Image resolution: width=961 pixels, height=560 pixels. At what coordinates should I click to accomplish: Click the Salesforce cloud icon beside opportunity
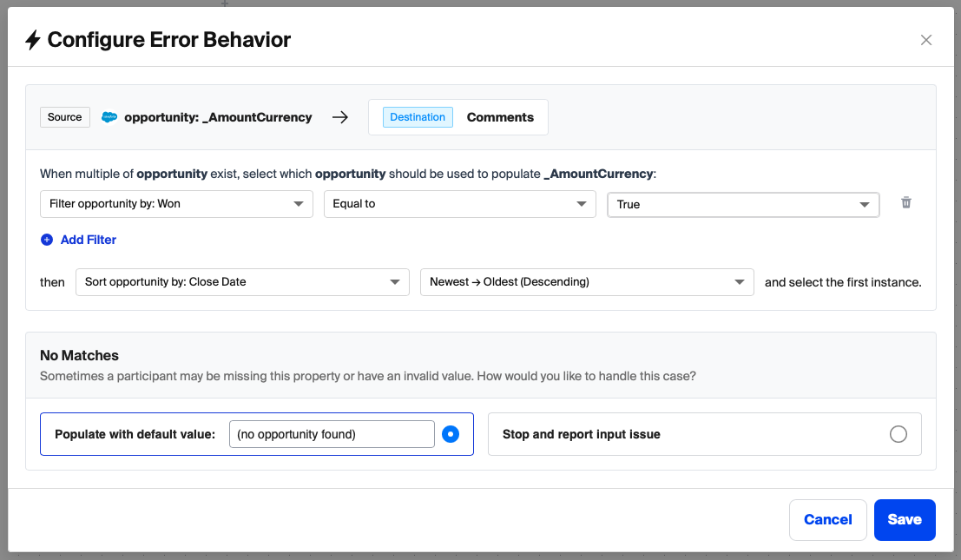click(109, 117)
